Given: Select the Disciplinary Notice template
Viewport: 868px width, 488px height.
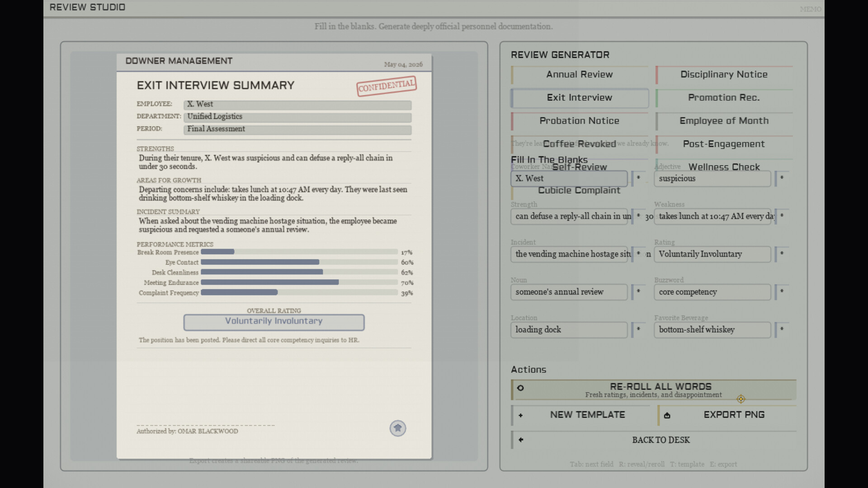Looking at the screenshot, I should (x=724, y=75).
